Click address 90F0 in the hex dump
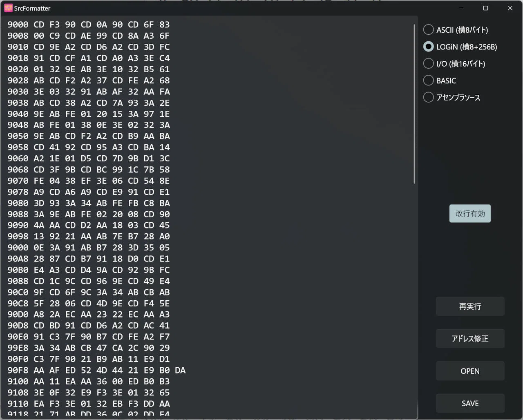The height and width of the screenshot is (420, 523). (18, 359)
